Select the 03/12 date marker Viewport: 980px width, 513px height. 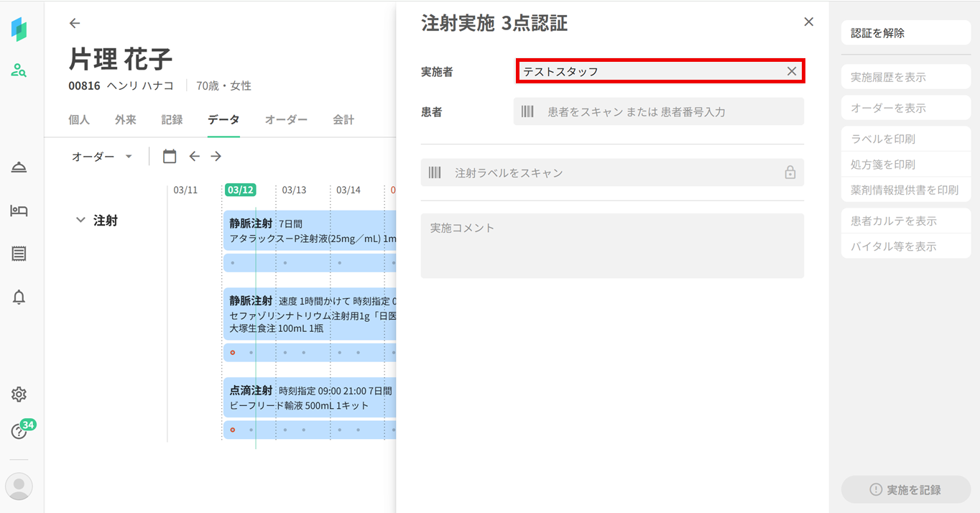click(240, 190)
